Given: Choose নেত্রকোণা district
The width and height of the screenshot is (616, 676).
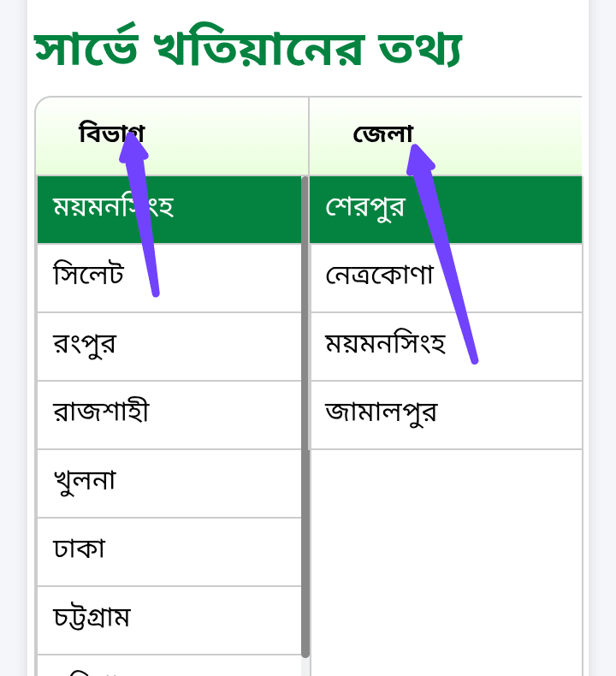Looking at the screenshot, I should 445,277.
